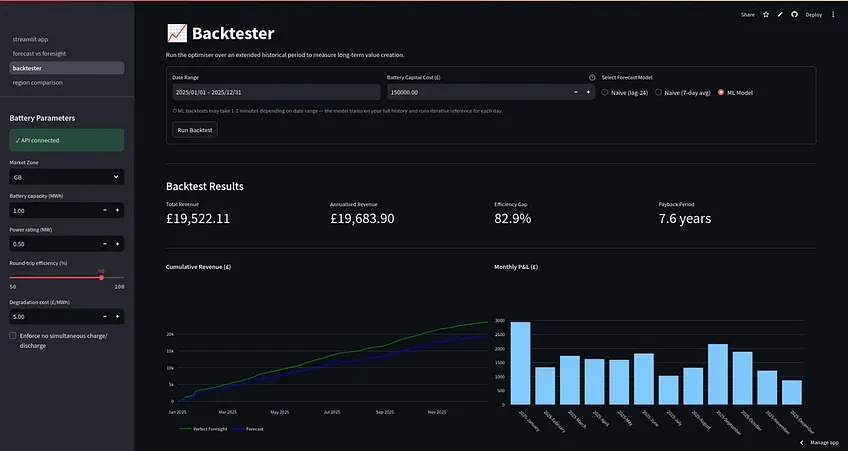848x451 pixels.
Task: Open the Market Zone GB dropdown
Action: (x=67, y=177)
